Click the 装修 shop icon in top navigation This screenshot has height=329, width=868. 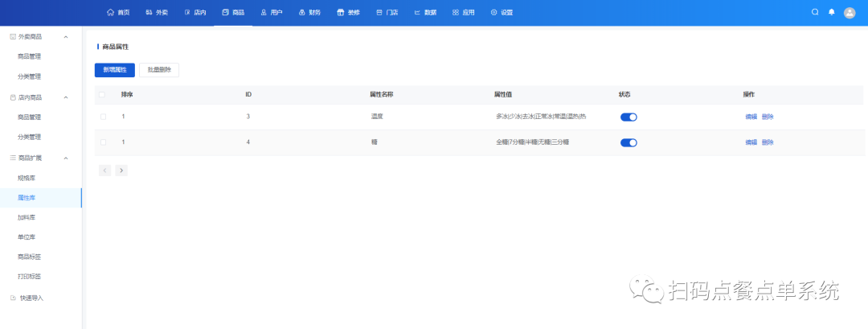(341, 13)
